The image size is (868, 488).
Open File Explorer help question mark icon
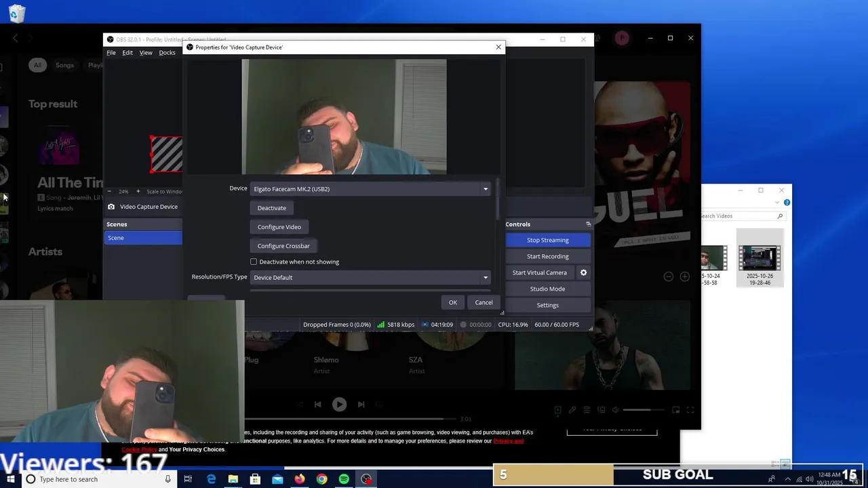coord(787,203)
